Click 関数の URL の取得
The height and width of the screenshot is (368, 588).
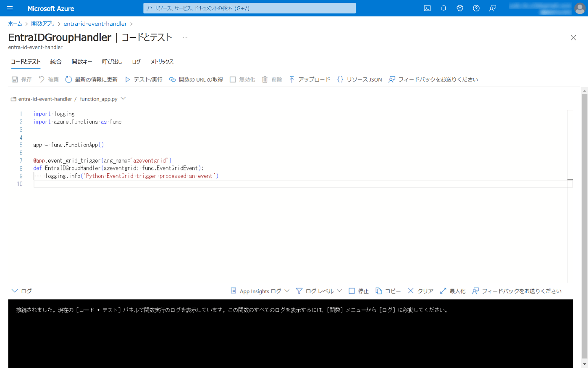(x=196, y=79)
